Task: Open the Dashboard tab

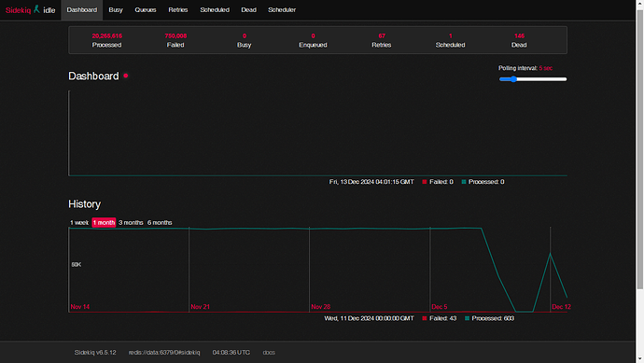Action: (82, 10)
